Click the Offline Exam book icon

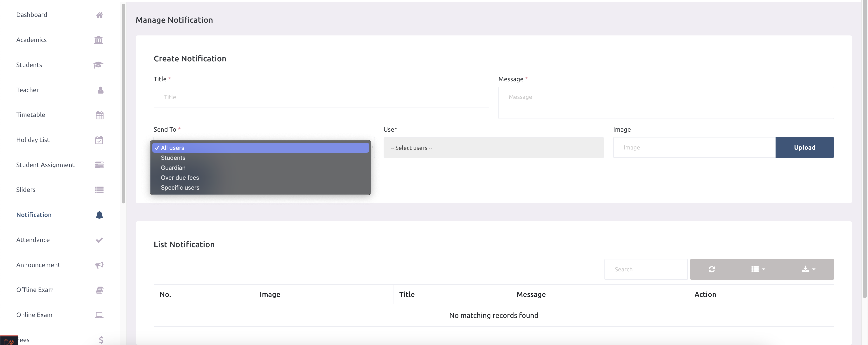point(99,290)
